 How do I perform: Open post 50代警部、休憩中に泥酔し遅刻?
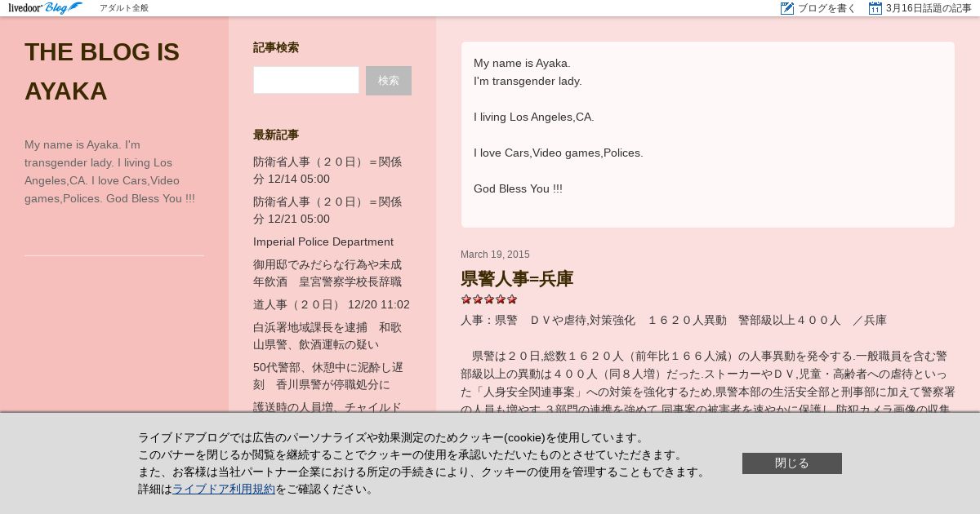327,376
